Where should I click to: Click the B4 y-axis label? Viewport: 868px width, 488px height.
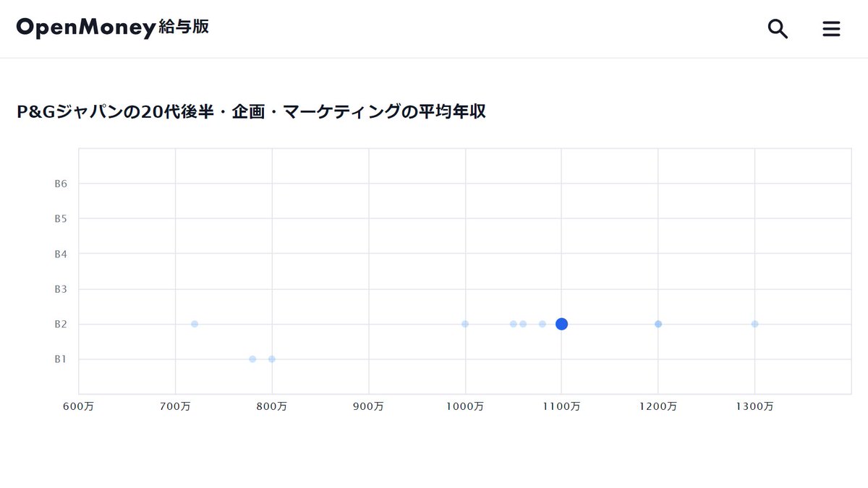(61, 254)
